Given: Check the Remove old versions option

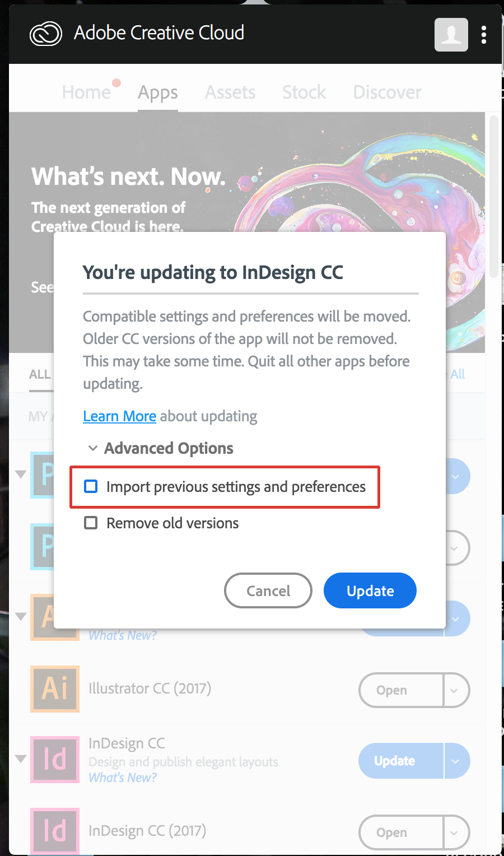Looking at the screenshot, I should [91, 523].
